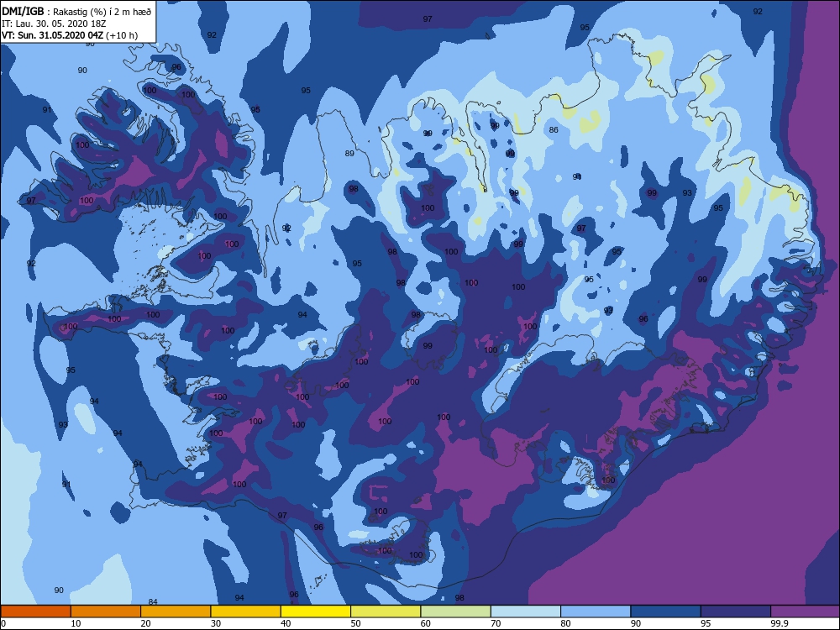Click the 'IT: Lau. 30. 05. 2020 18Z' line

pyautogui.click(x=55, y=24)
